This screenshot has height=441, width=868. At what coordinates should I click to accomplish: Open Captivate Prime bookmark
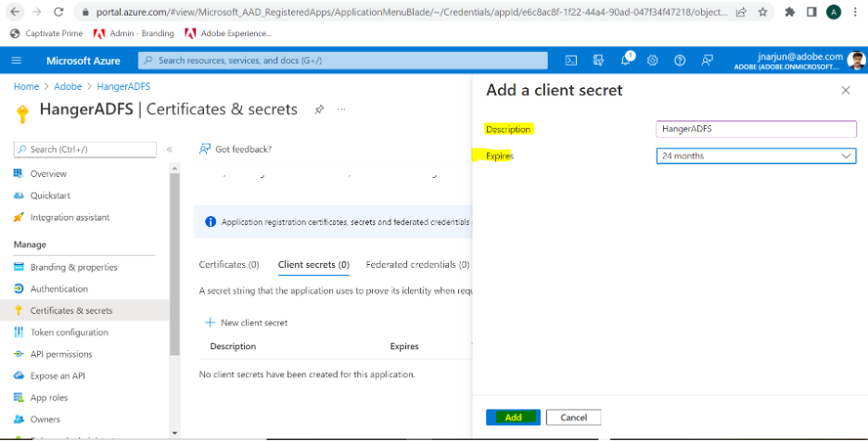(x=46, y=33)
